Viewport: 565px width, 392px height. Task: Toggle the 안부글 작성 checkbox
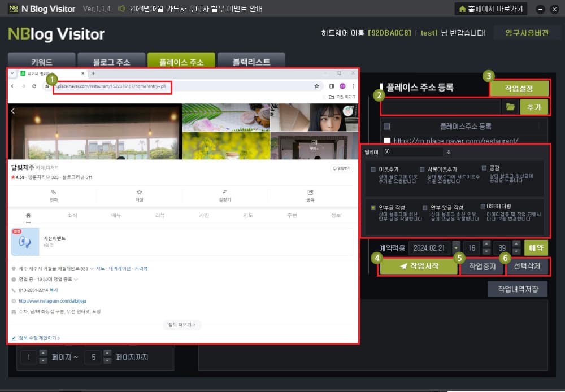[373, 207]
